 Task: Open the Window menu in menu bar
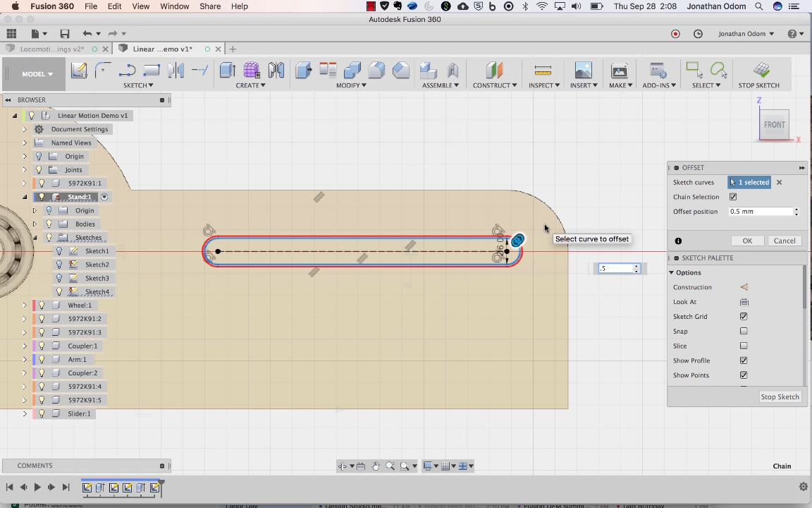tap(174, 6)
